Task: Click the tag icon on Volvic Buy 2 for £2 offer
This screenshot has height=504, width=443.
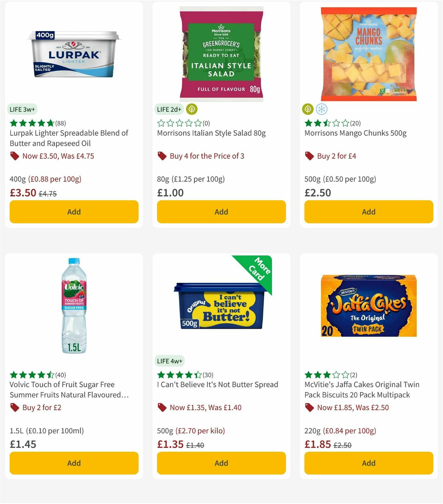Action: point(15,407)
